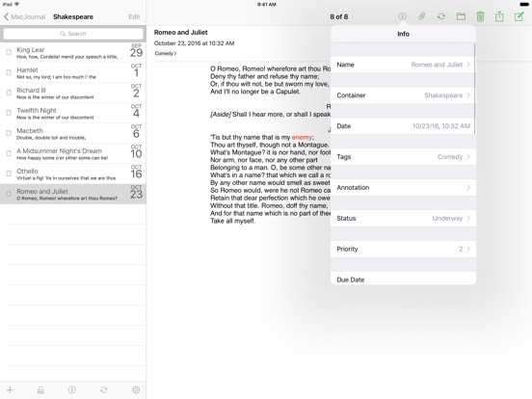The width and height of the screenshot is (532, 399).
Task: Click the green sync icon in toolbar
Action: (441, 16)
